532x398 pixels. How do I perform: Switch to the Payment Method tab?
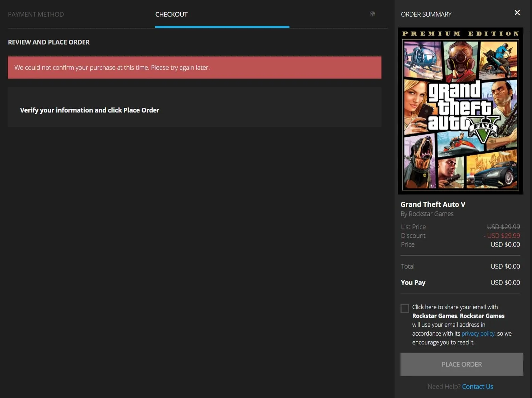point(36,14)
